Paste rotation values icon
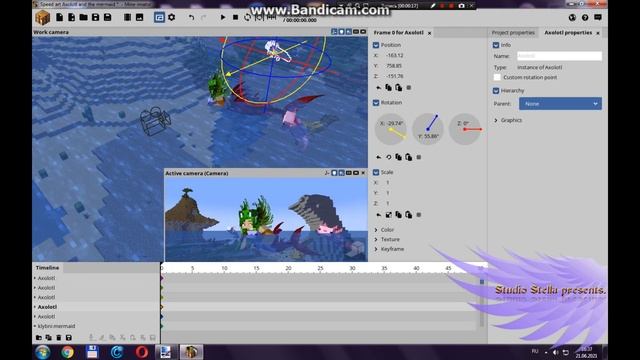The height and width of the screenshot is (360, 640). pyautogui.click(x=409, y=157)
